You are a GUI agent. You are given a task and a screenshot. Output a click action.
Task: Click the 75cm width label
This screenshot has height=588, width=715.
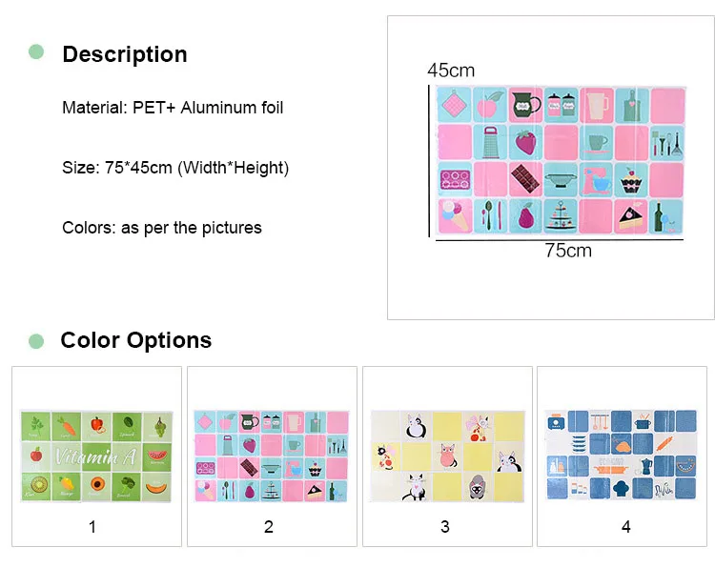(x=568, y=251)
